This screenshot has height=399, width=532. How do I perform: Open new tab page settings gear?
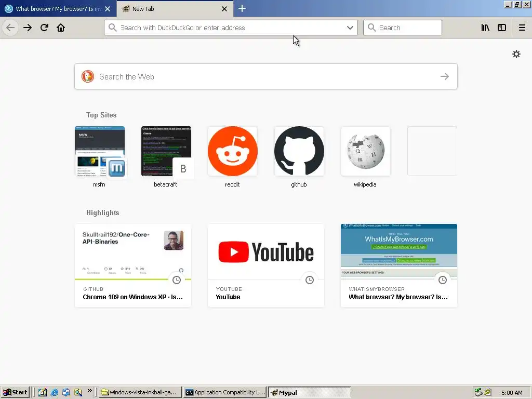coord(516,54)
